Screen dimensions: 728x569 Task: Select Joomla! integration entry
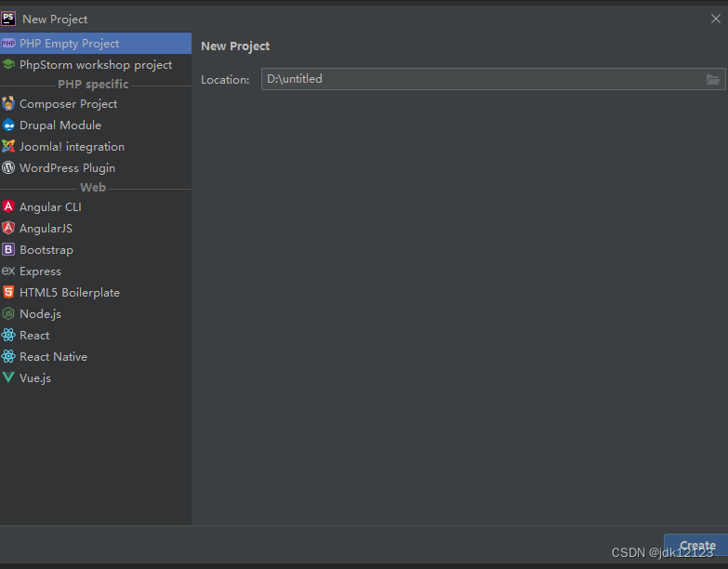click(x=96, y=146)
